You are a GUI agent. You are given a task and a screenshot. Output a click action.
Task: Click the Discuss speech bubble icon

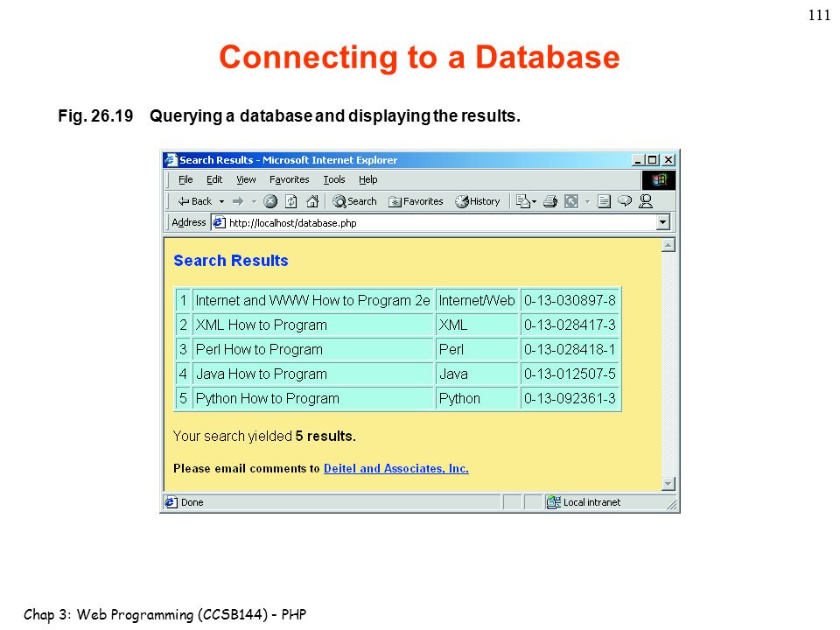tap(625, 201)
